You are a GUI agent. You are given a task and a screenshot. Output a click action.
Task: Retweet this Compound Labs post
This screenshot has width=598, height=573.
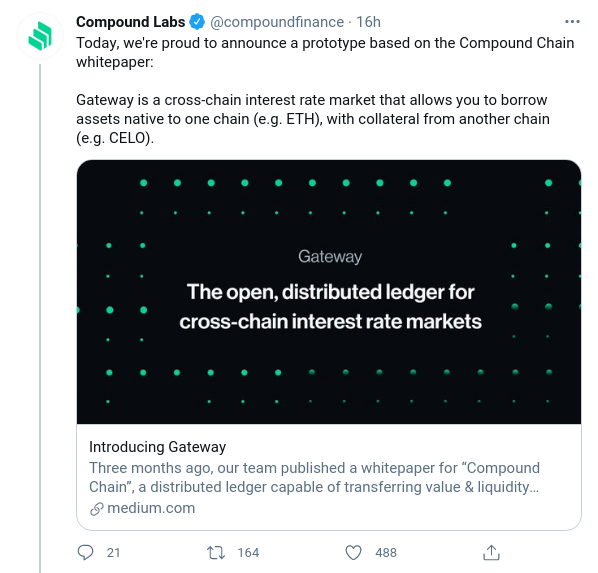(x=216, y=552)
